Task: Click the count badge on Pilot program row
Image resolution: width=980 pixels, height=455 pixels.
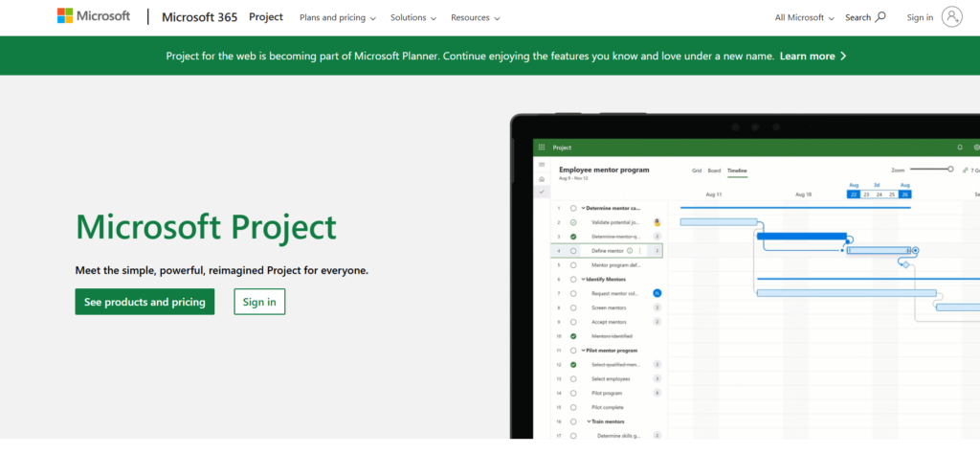Action: 657,393
